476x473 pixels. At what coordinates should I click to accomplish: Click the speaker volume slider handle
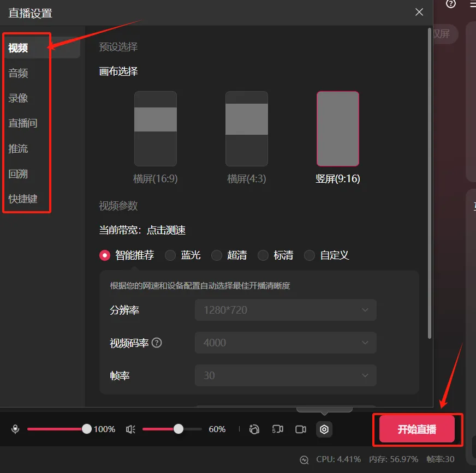tap(178, 429)
